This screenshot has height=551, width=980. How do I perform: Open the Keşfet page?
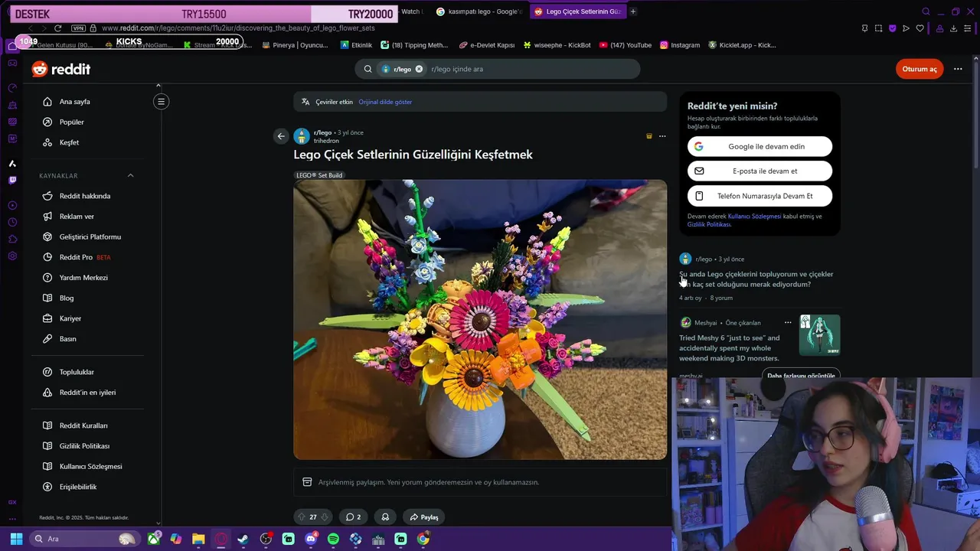pos(69,142)
